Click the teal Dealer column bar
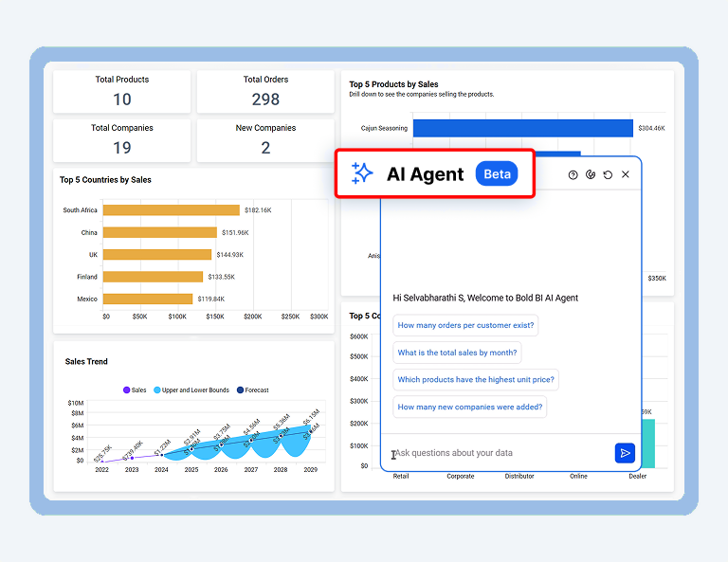 648,444
